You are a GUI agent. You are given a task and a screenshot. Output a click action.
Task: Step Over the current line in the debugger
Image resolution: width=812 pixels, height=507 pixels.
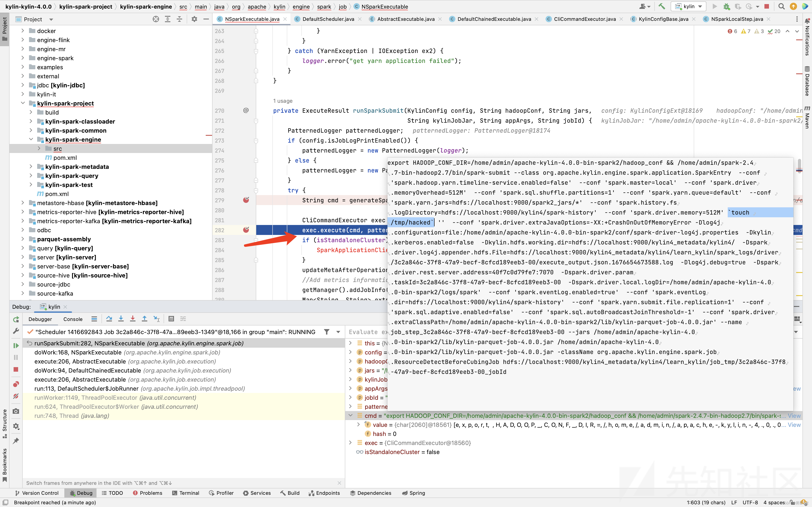coord(109,319)
